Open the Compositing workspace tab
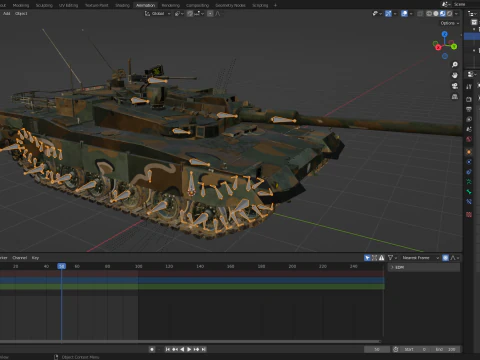The width and height of the screenshot is (480, 360). coord(197,5)
